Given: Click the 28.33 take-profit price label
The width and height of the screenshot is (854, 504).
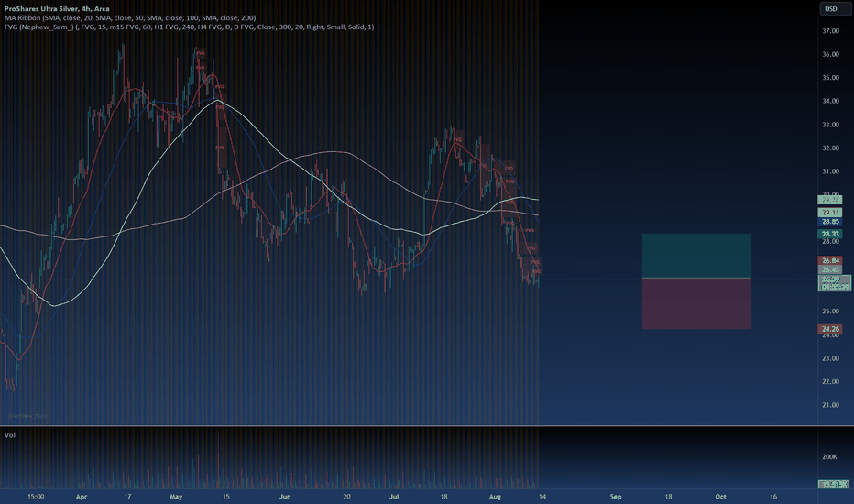Looking at the screenshot, I should pyautogui.click(x=830, y=234).
